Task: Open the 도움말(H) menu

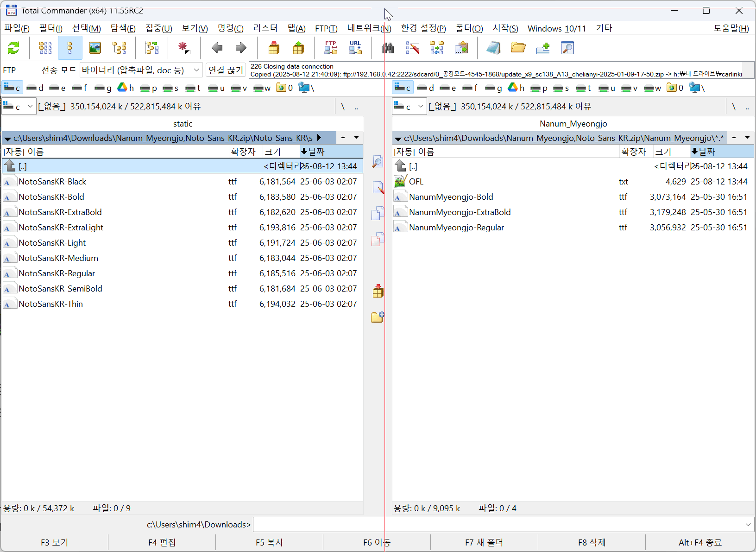Action: coord(731,28)
